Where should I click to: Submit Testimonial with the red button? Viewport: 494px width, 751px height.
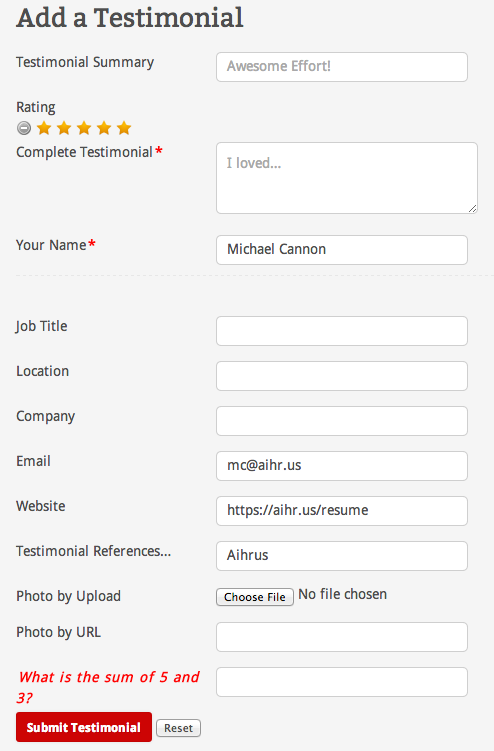[84, 727]
